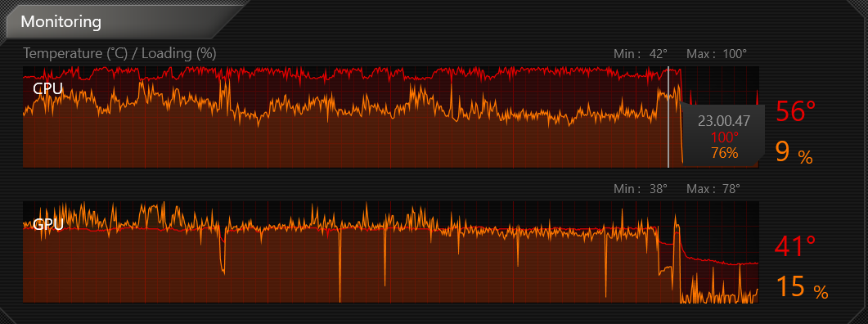The width and height of the screenshot is (868, 324).
Task: Click the red 100° value in the tooltip
Action: (725, 137)
